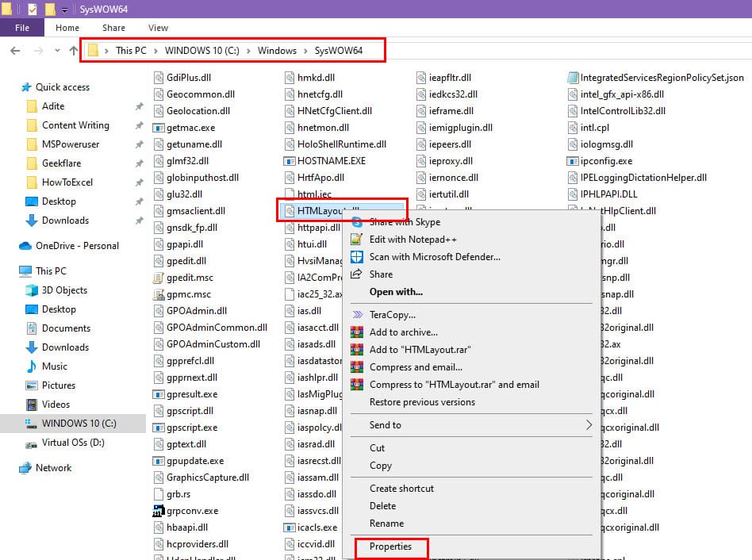Select IntegratedServicesRegionPolicySet.json file

click(x=662, y=78)
